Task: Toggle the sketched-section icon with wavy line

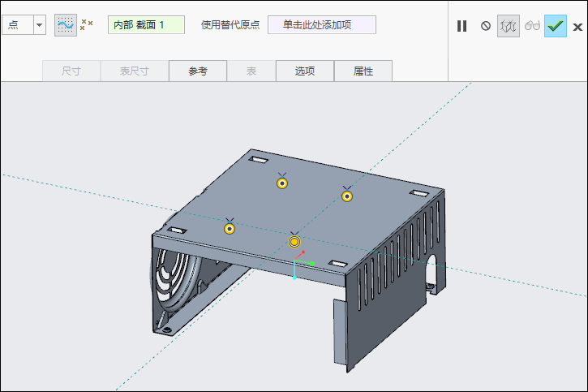Action: click(x=66, y=25)
